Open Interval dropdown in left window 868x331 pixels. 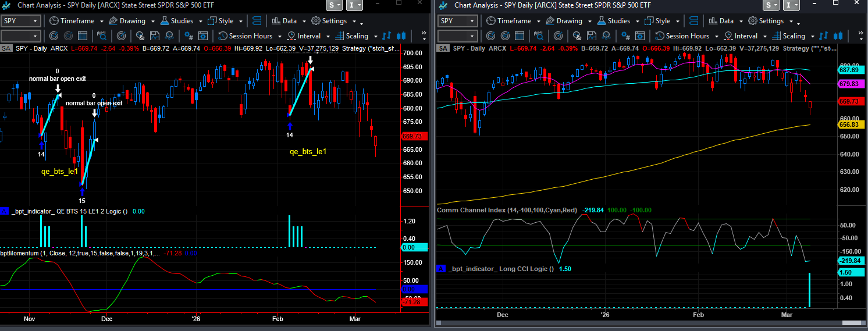308,36
